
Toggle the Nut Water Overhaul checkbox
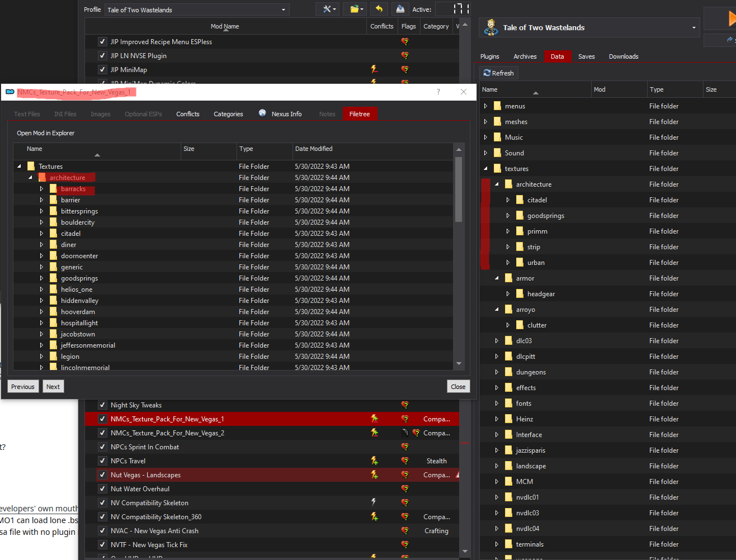pos(102,488)
